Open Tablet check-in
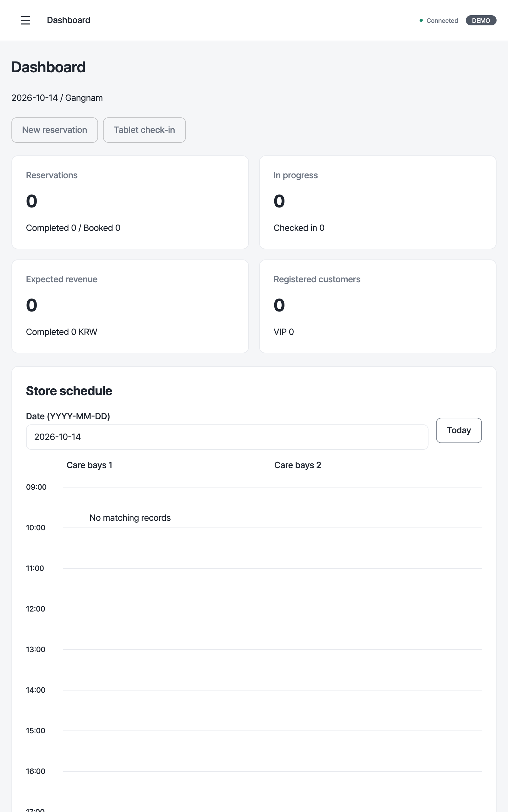This screenshot has width=508, height=812. [144, 130]
